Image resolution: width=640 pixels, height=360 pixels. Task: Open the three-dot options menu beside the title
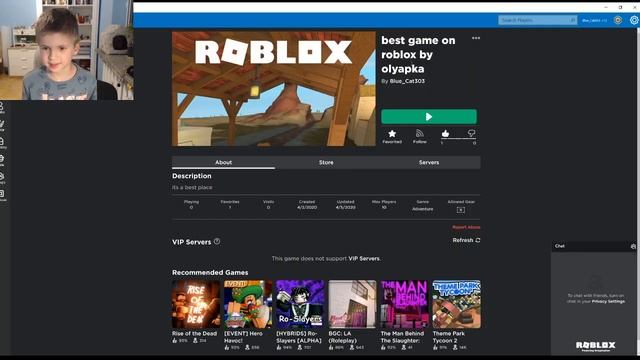[x=476, y=38]
